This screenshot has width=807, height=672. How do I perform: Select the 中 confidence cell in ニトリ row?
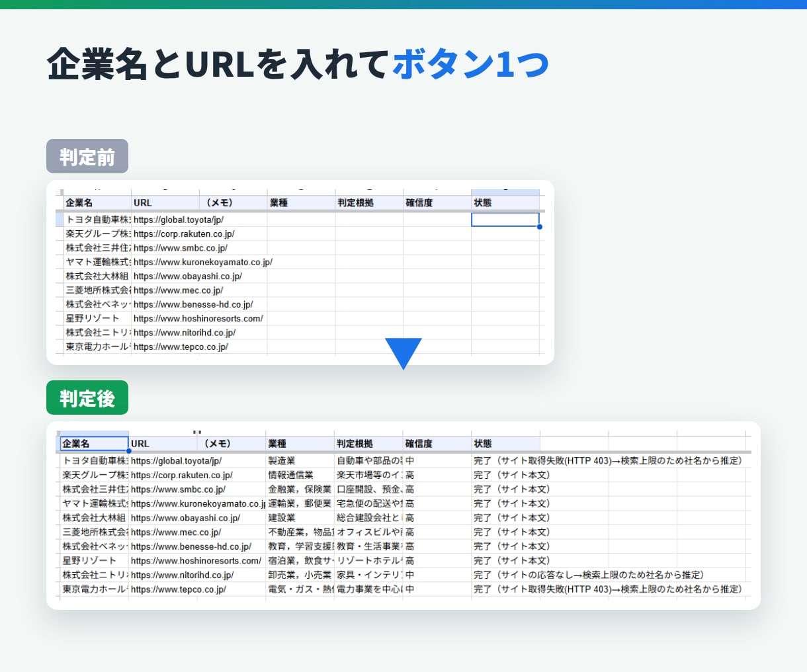[x=437, y=575]
